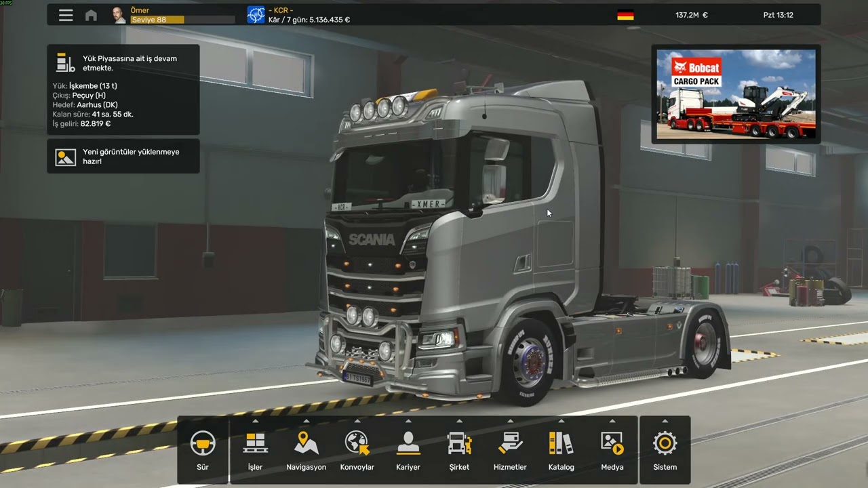Screen dimensions: 868x488
Task: Expand the İşler submenu arrow
Action: (255, 421)
